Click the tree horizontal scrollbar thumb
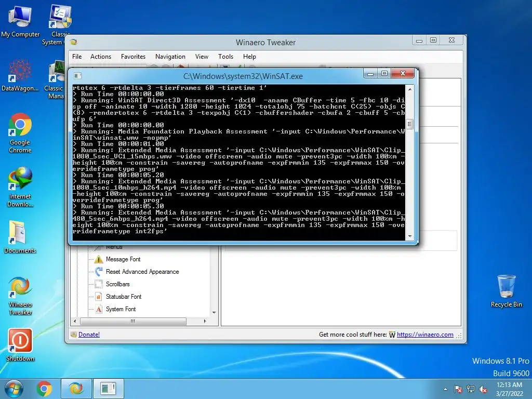This screenshot has width=532, height=399. click(x=133, y=321)
